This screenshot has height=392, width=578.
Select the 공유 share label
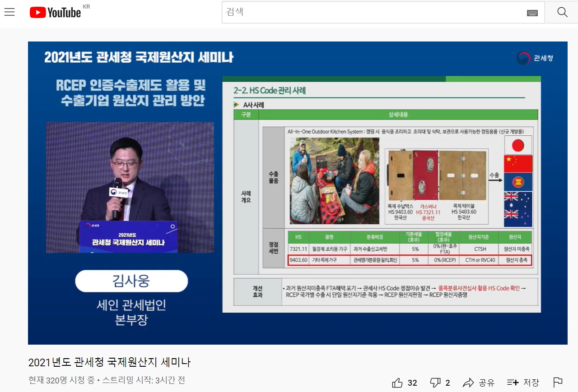(486, 383)
